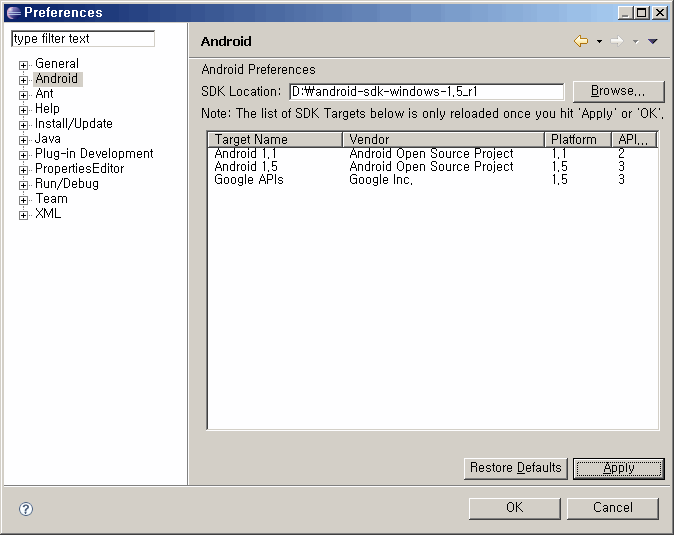
Task: Select Android in preferences tree
Action: point(56,79)
